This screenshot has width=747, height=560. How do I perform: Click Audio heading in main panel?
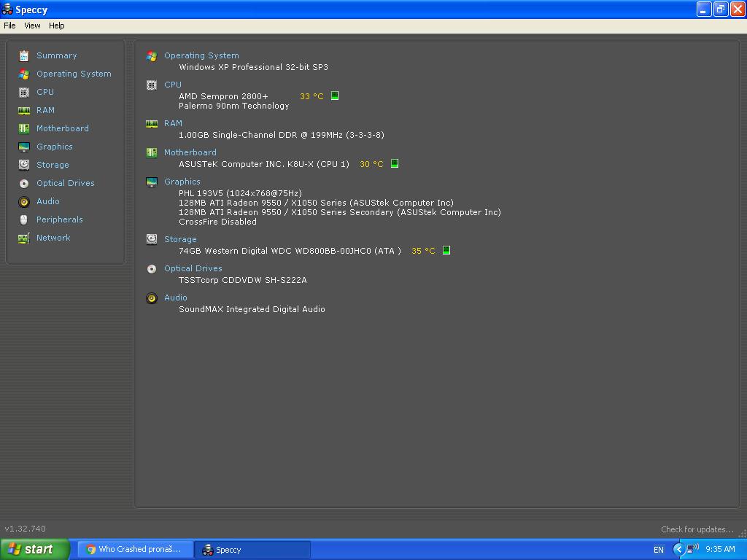click(175, 297)
